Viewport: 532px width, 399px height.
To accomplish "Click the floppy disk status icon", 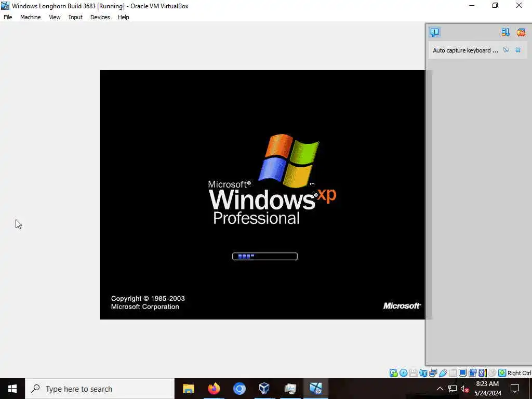I will [x=413, y=373].
